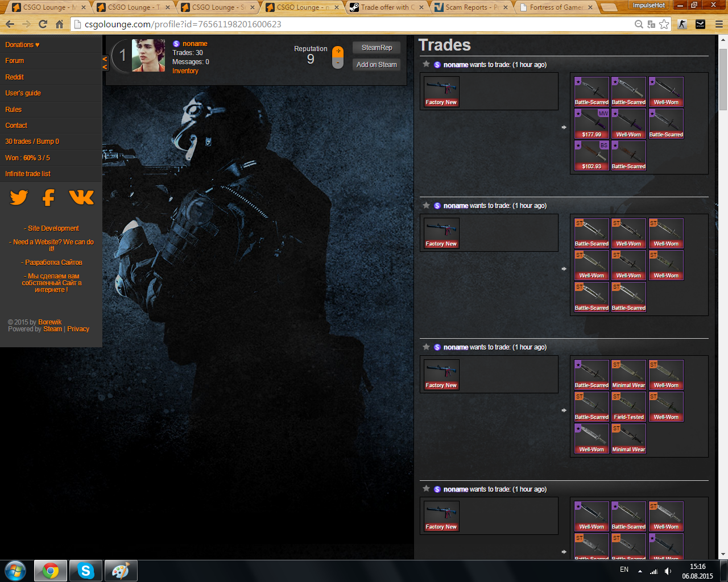Open the Twitter icon in sidebar
Viewport: 728px width, 582px height.
pos(19,197)
